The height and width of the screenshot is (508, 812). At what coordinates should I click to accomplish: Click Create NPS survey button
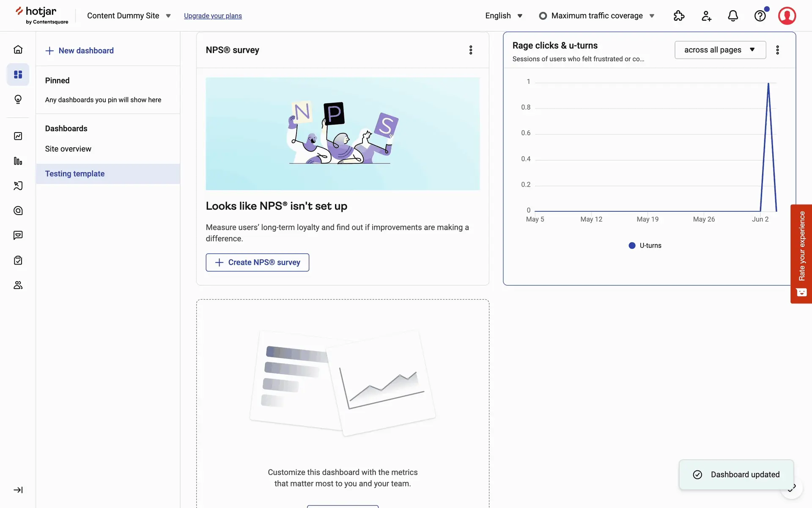[x=257, y=262]
